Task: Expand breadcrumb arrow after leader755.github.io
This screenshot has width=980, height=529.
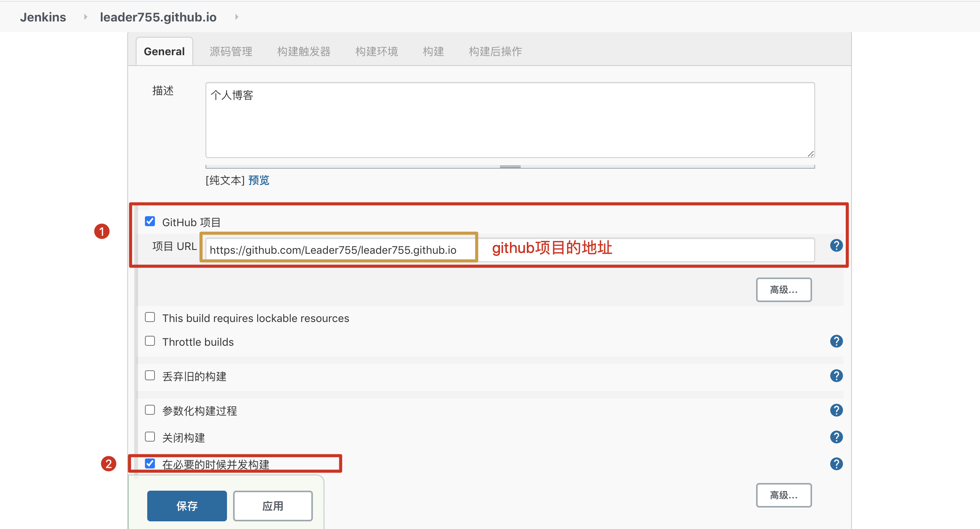Action: pyautogui.click(x=237, y=17)
